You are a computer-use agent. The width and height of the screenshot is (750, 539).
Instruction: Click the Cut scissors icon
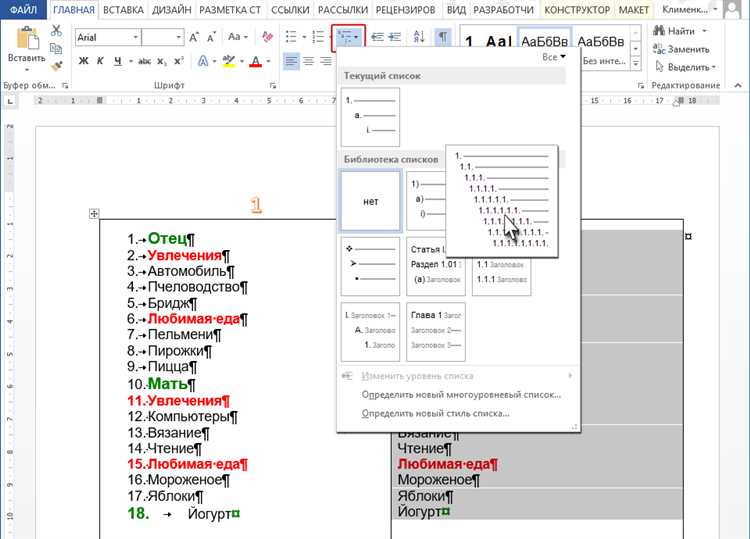[56, 31]
